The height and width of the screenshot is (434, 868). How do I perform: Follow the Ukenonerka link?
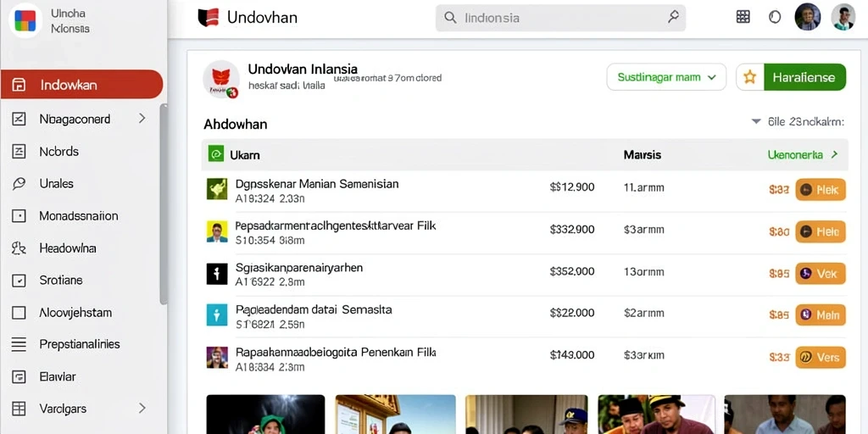pyautogui.click(x=802, y=154)
